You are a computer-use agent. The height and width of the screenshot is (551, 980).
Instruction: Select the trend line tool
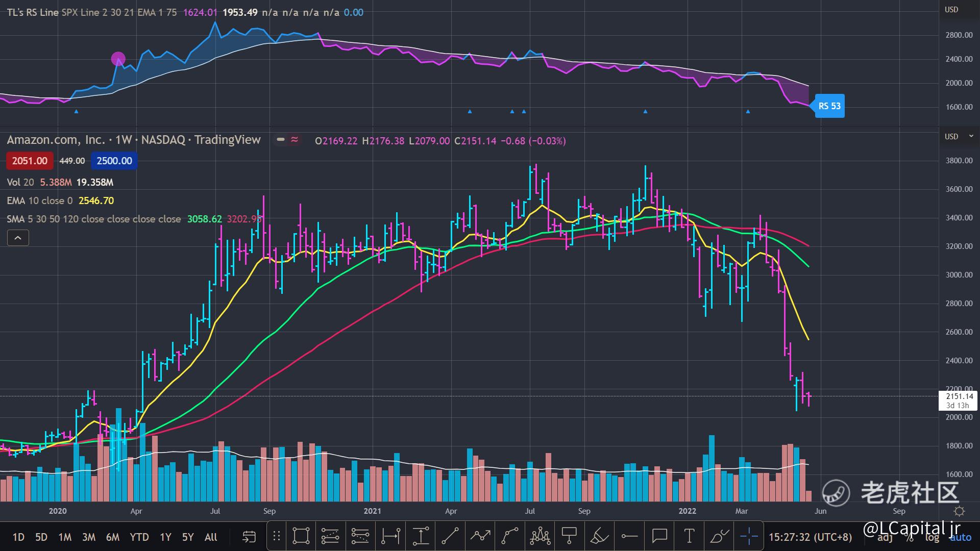[x=450, y=536]
